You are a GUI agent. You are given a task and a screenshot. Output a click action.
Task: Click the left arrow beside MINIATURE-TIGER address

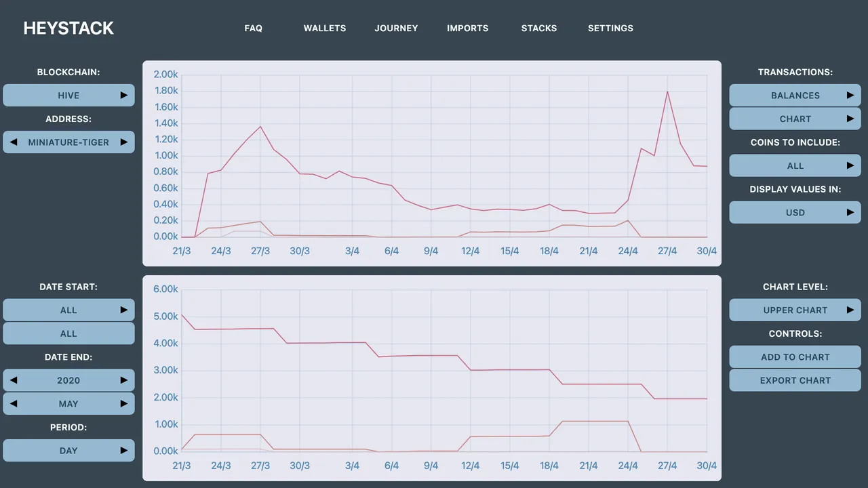(14, 142)
